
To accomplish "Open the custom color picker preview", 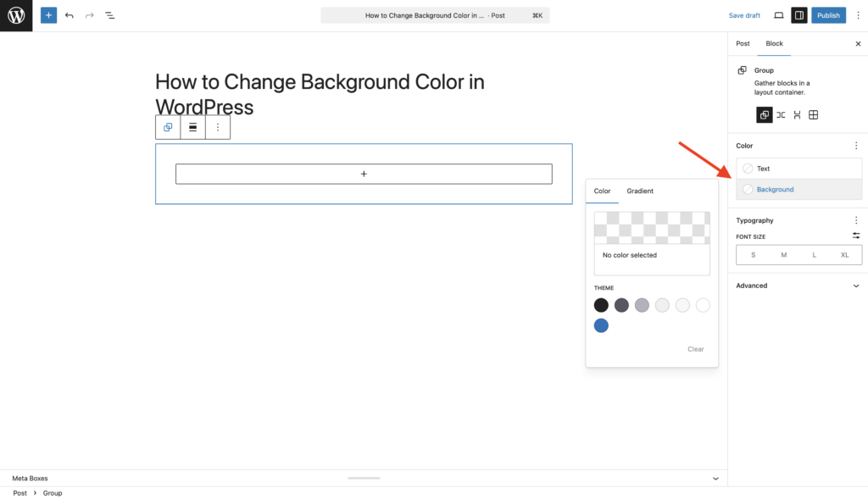I will click(x=652, y=228).
